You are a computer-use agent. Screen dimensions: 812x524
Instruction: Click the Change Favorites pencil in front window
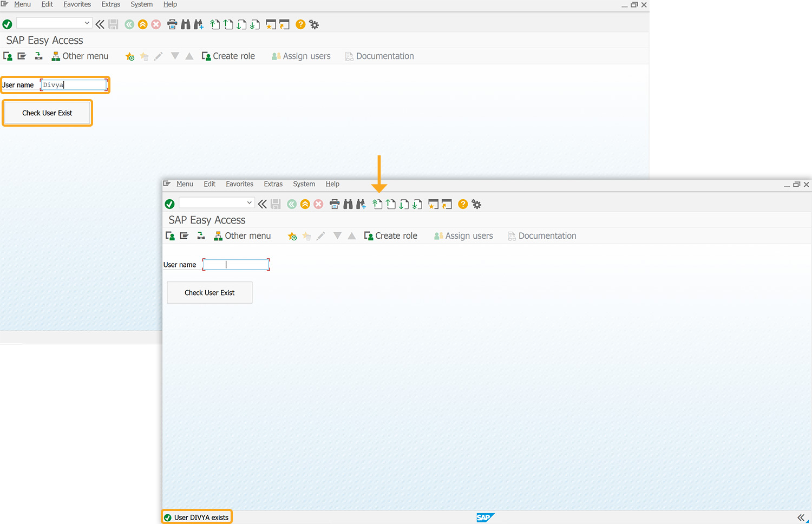(320, 236)
